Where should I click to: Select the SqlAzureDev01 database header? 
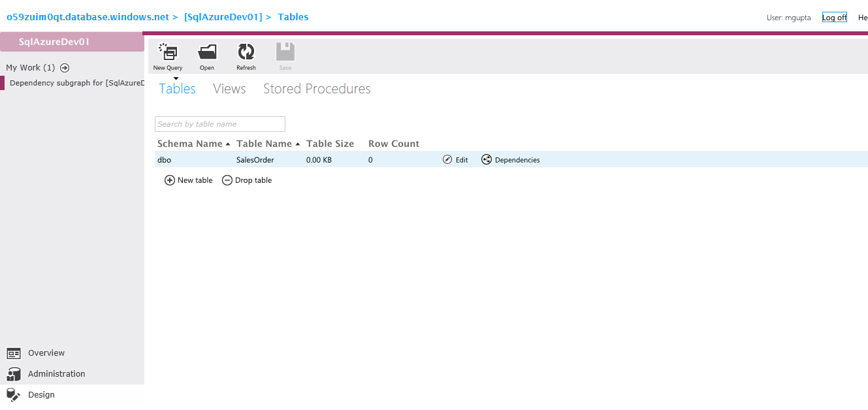(x=72, y=42)
